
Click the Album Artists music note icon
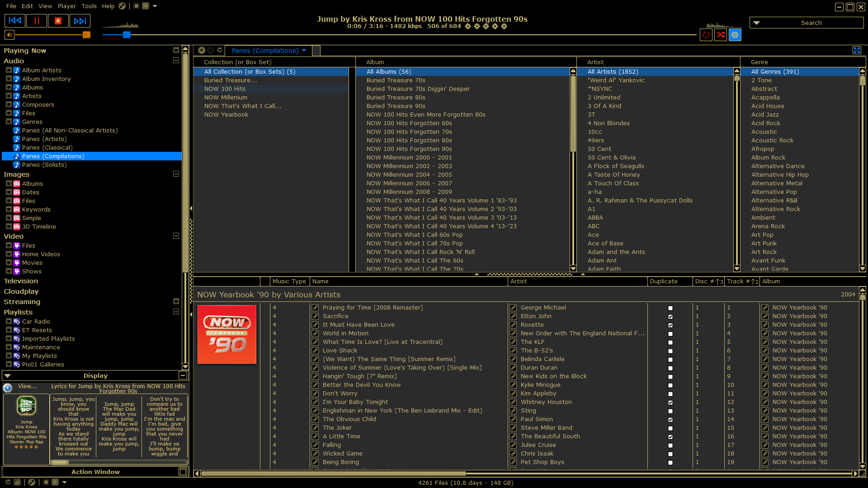pyautogui.click(x=17, y=70)
